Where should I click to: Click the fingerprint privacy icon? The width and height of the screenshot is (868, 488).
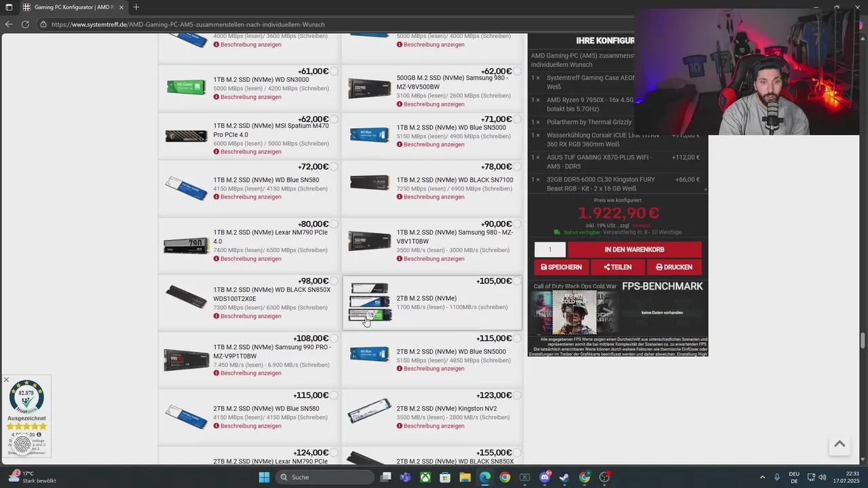21,445
